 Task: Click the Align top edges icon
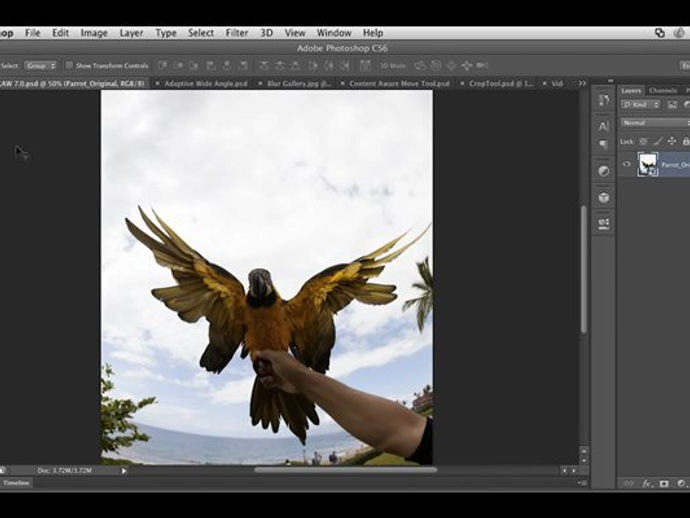[163, 66]
